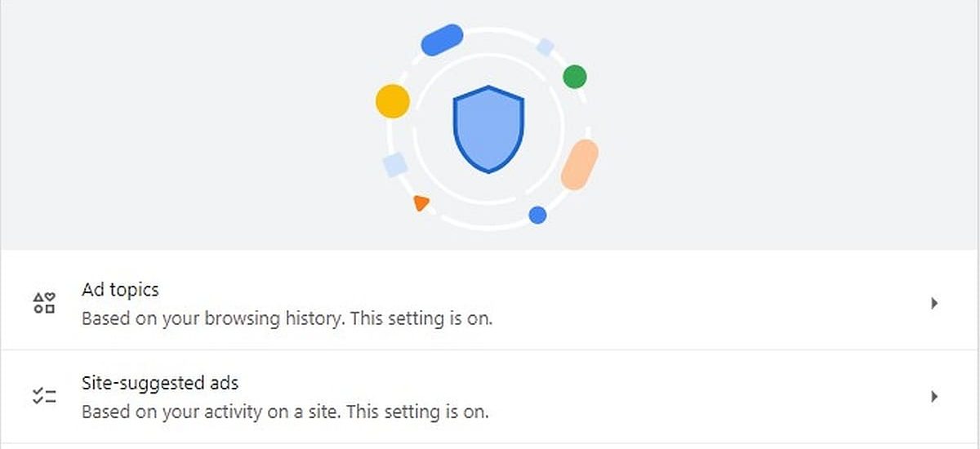Click the empty gray banner background

(x=163, y=122)
